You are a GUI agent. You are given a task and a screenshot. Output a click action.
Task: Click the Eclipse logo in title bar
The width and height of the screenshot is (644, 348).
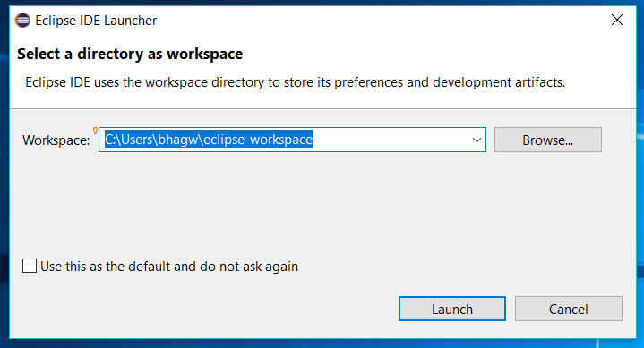[x=22, y=20]
